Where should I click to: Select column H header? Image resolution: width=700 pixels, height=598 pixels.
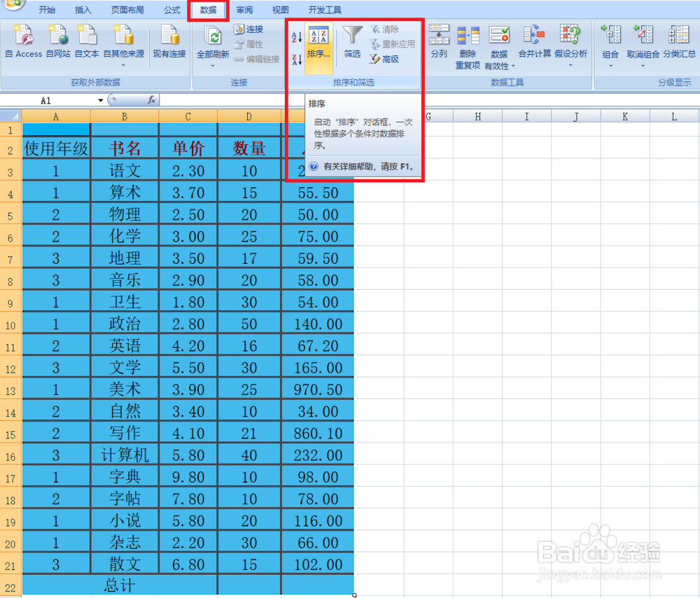point(477,116)
